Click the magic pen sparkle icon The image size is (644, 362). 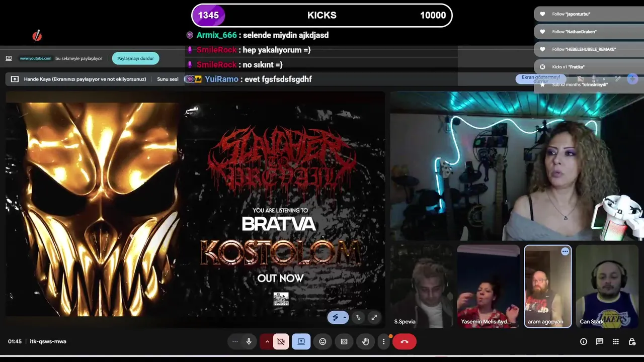618,79
